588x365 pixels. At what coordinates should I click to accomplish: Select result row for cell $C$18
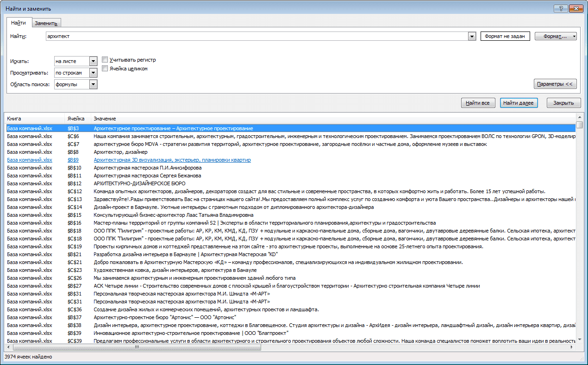pyautogui.click(x=290, y=239)
